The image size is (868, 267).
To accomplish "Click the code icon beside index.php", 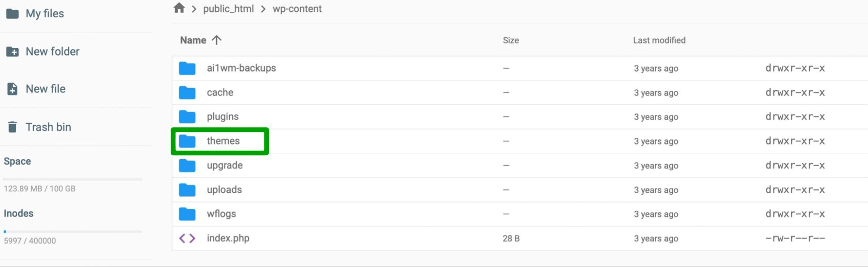I will click(187, 238).
